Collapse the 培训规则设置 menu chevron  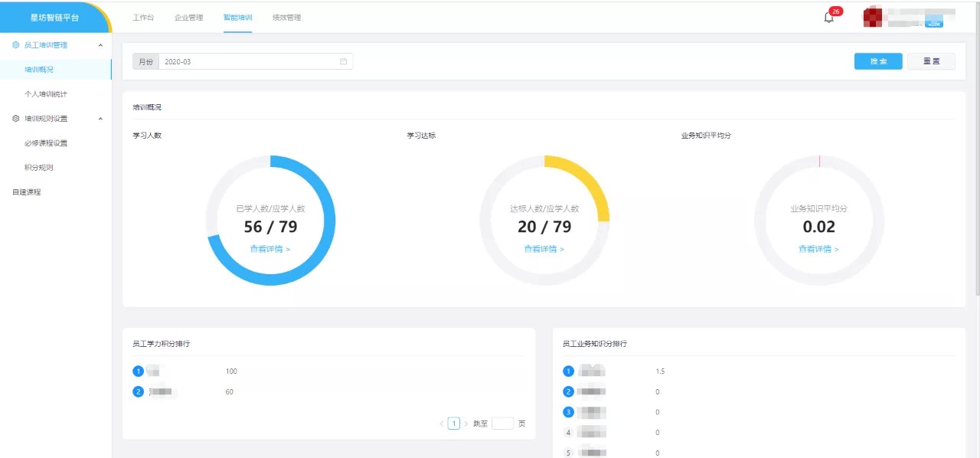tap(100, 119)
